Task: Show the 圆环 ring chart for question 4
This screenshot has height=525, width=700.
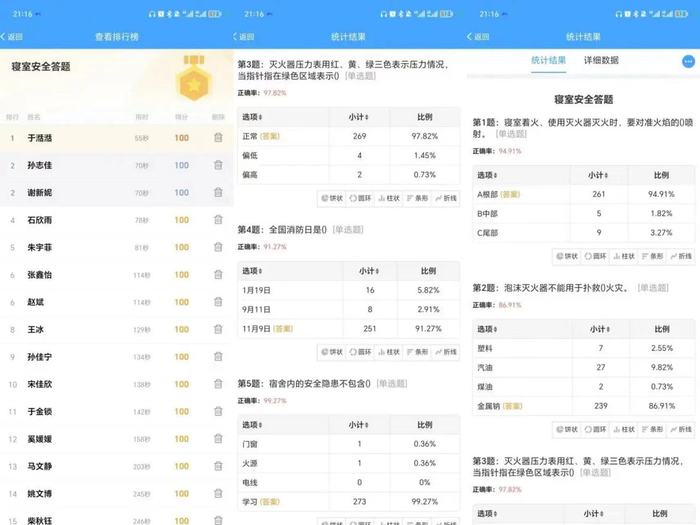Action: coord(363,352)
